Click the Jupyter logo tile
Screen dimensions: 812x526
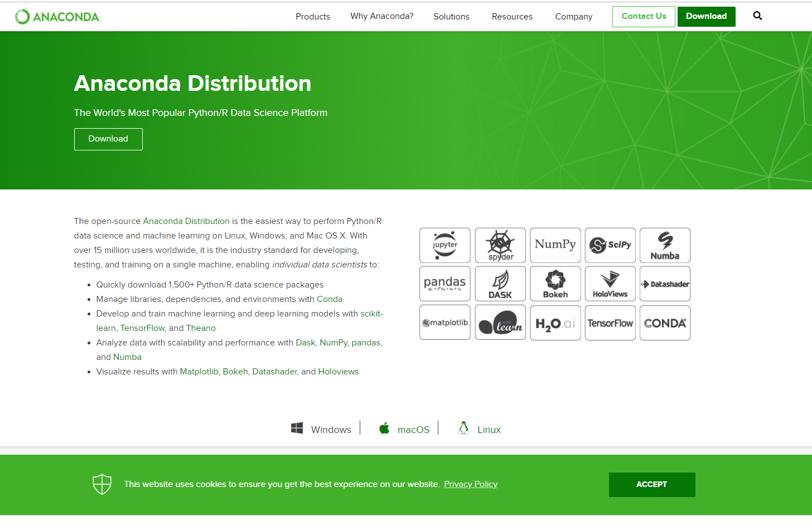click(445, 245)
